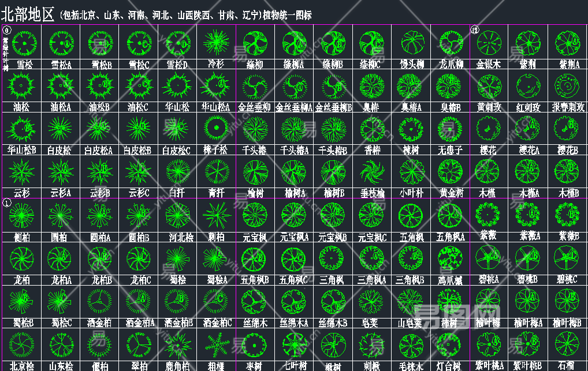This screenshot has width=588, height=371.
Task: Click the label 圆柏B
Action: point(139,237)
